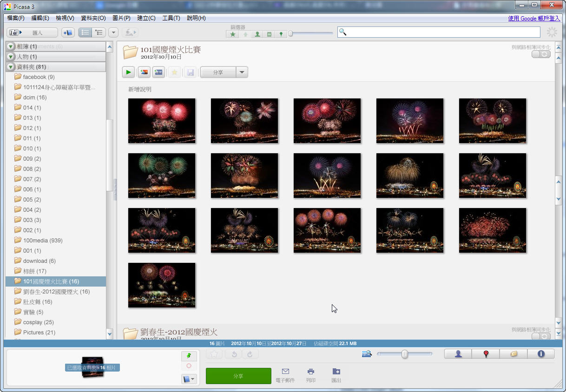
Task: Enable web album sync for 劉春生-2012國慶煙火
Action: [x=541, y=336]
